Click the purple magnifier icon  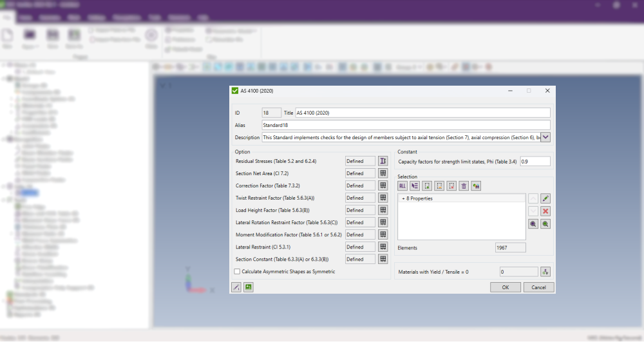pyautogui.click(x=533, y=224)
